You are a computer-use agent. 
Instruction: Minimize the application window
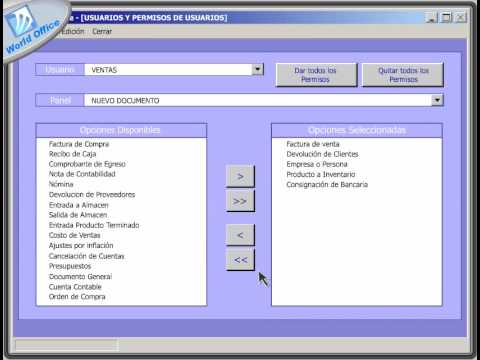click(432, 17)
